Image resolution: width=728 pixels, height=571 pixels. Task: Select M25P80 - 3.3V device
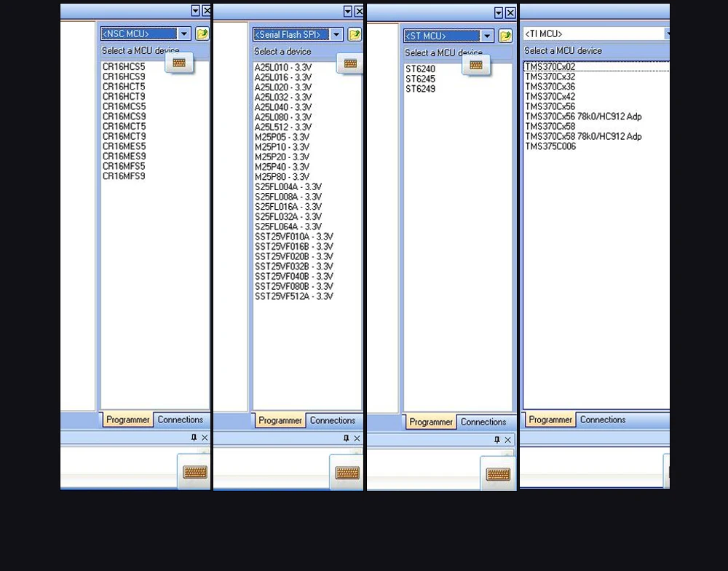pyautogui.click(x=282, y=176)
